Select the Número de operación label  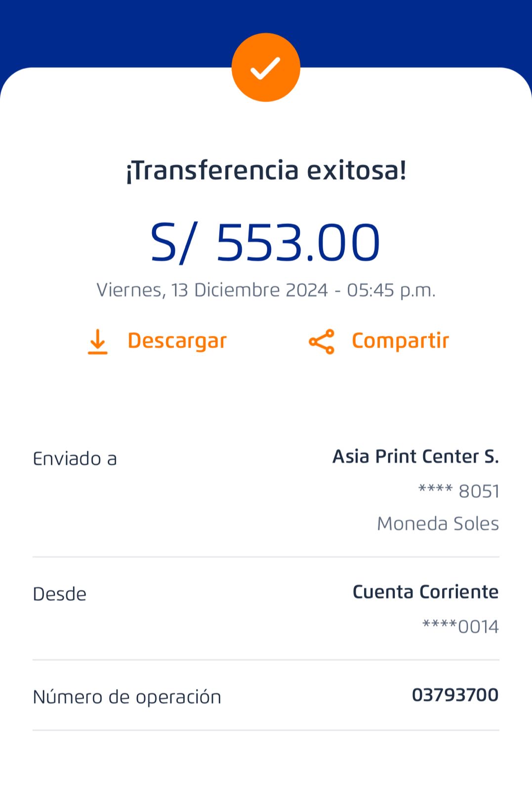pos(127,697)
